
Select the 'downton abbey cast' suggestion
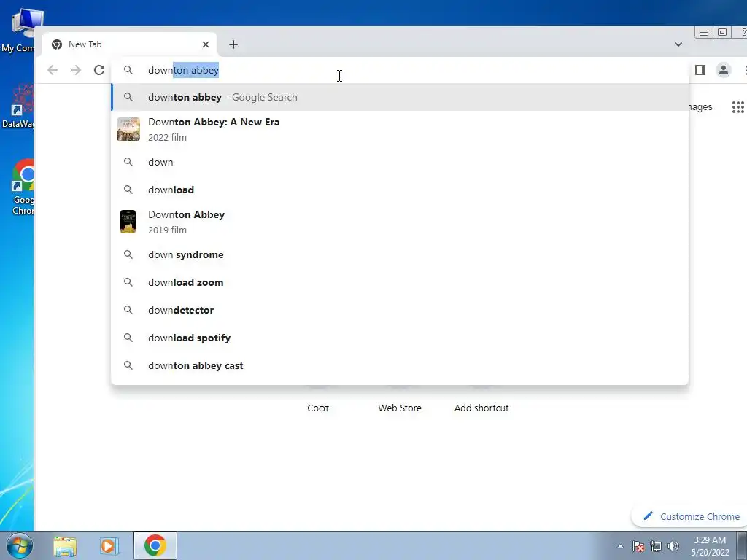tap(400, 365)
